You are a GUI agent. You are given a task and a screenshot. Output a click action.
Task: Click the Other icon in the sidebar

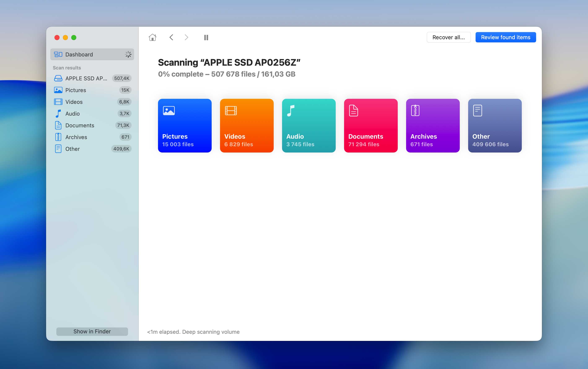click(x=58, y=149)
